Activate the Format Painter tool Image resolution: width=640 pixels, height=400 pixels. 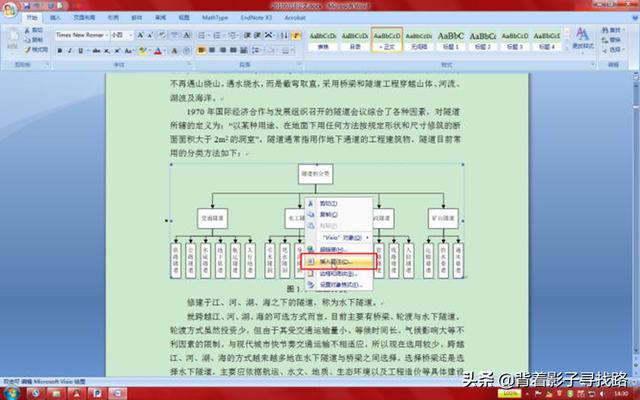36,50
